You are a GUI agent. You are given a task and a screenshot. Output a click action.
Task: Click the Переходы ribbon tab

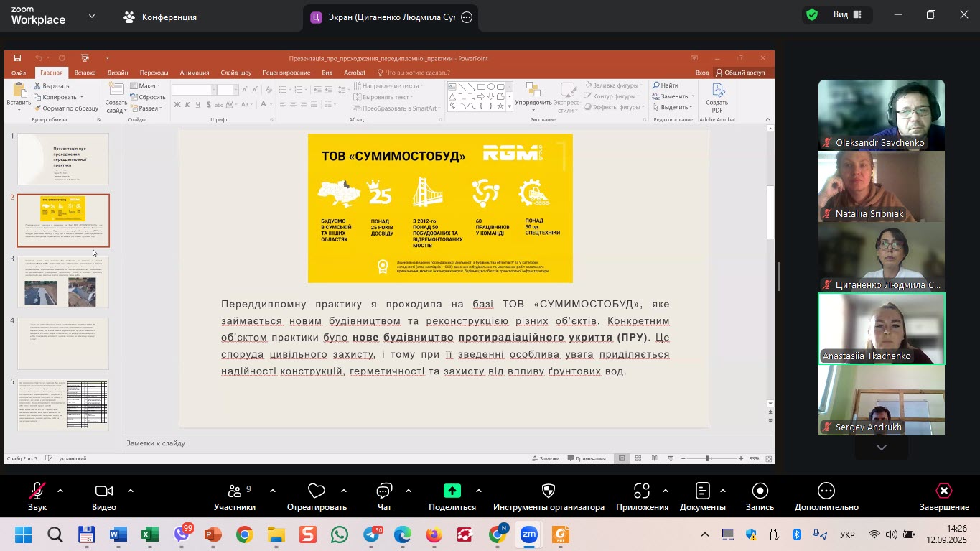pos(154,73)
